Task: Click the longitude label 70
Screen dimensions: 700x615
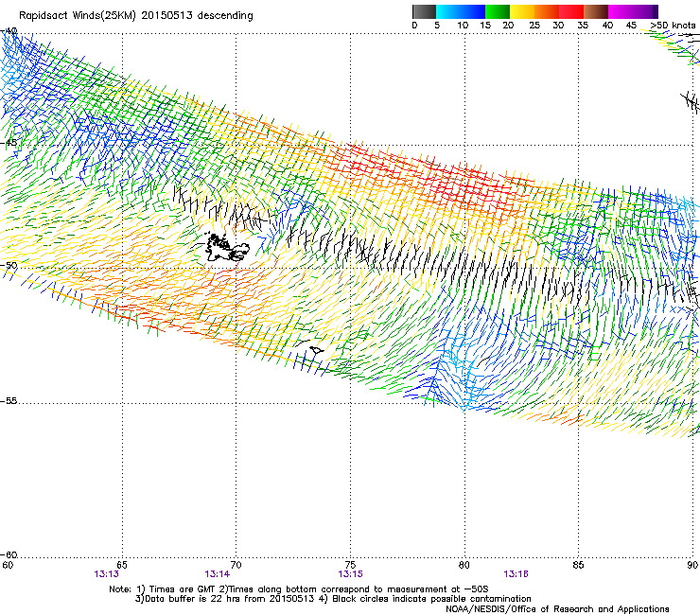Action: pos(236,565)
